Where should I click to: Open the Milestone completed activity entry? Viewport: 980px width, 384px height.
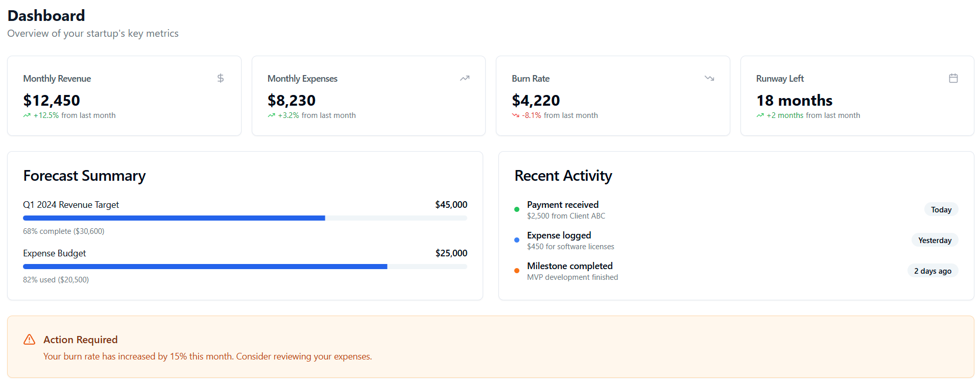click(736, 271)
